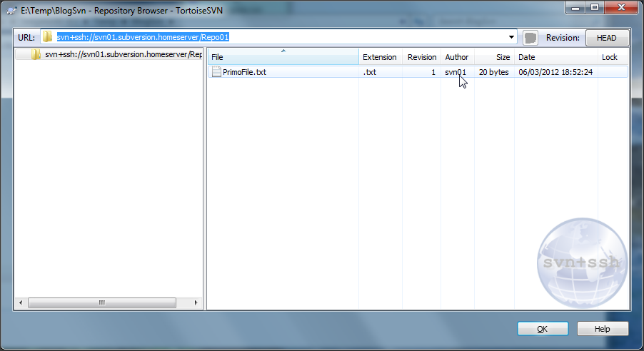Click the repository folder icon in tree
Viewport: 644px width, 351px height.
(36, 54)
